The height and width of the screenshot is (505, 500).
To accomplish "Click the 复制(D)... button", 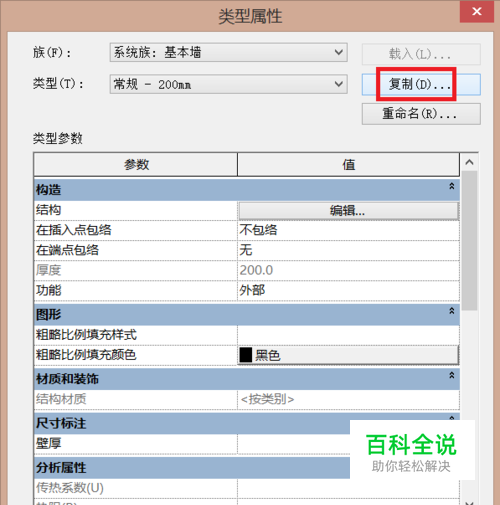I will click(421, 84).
